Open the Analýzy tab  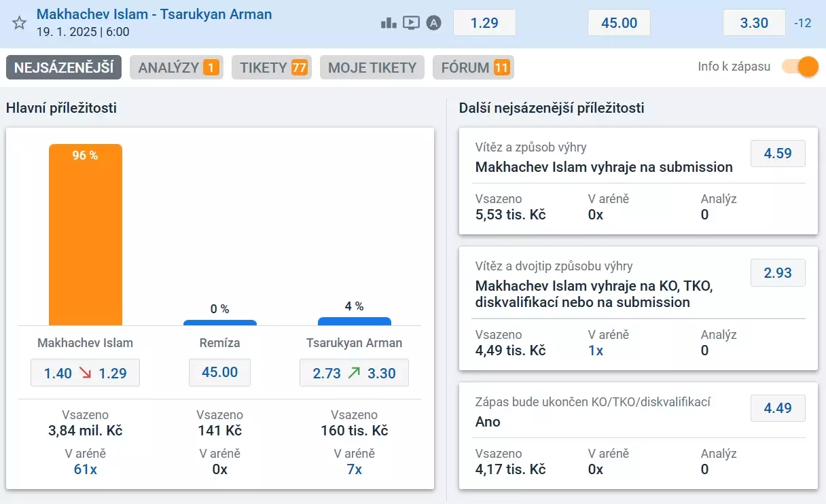pos(175,67)
